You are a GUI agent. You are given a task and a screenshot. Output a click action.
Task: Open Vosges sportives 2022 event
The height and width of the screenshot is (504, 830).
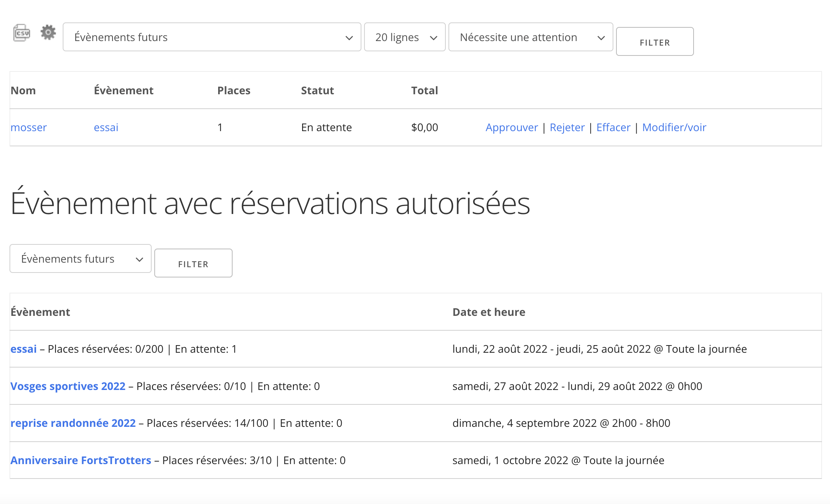tap(68, 386)
